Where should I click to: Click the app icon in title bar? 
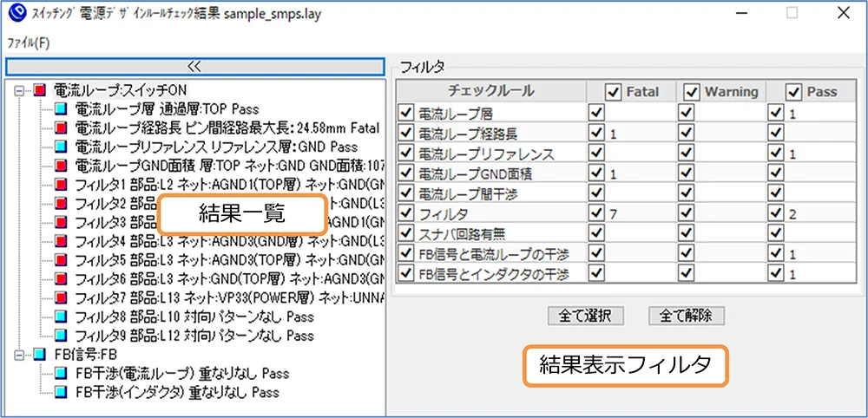click(x=13, y=14)
